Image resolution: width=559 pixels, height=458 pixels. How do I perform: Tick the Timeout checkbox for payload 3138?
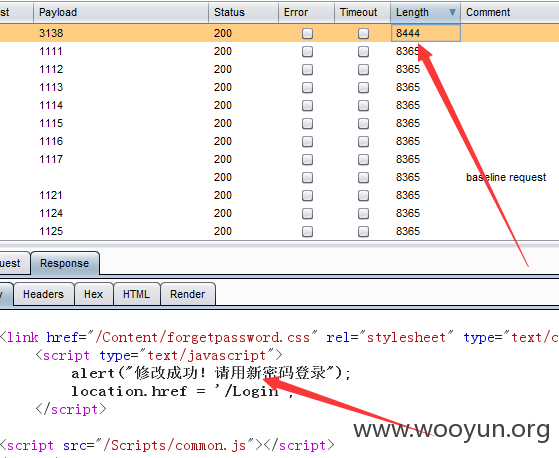(x=363, y=34)
